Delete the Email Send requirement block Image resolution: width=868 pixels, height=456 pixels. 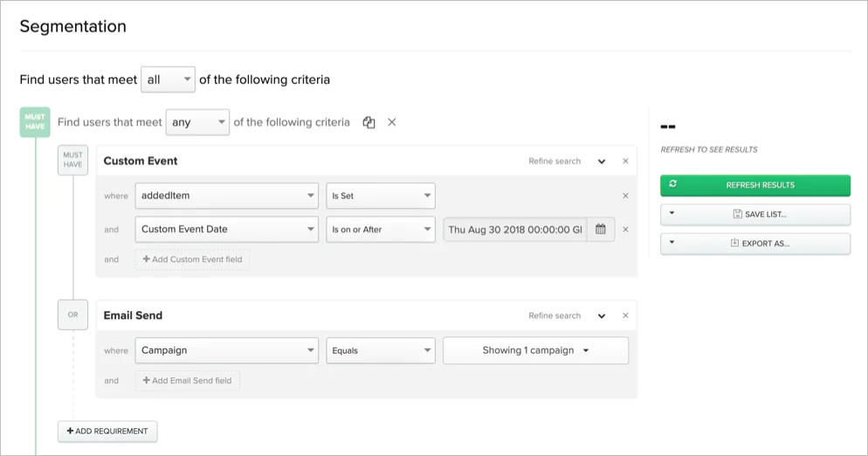click(625, 316)
